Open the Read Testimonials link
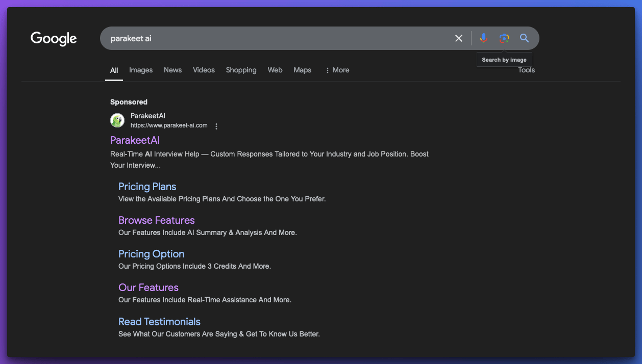 pos(159,322)
